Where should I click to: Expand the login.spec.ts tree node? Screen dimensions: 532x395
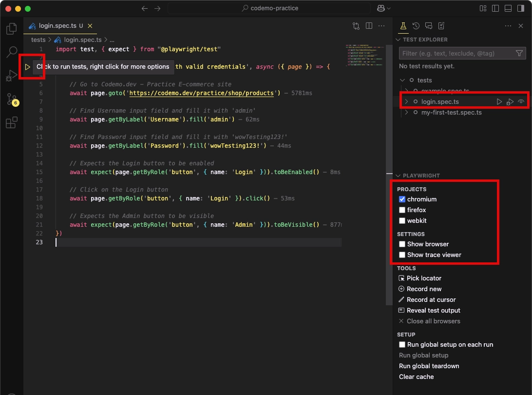coord(406,101)
